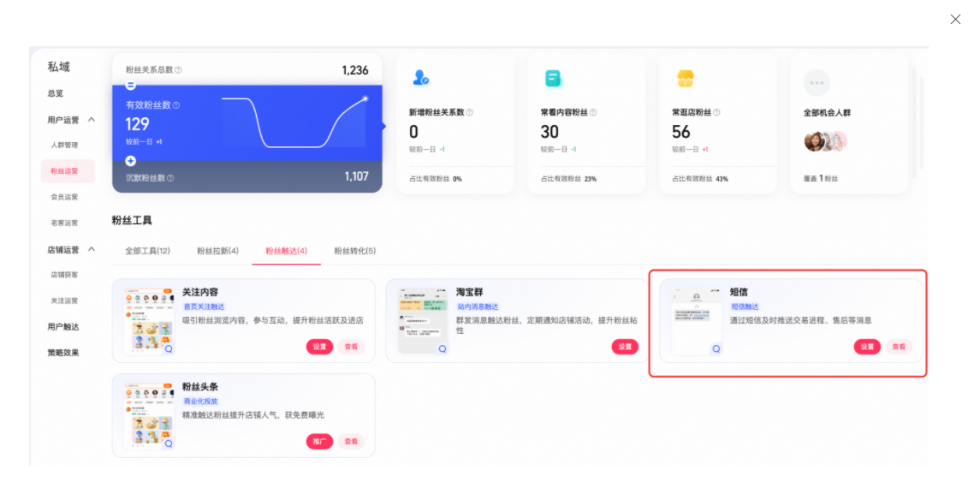Click the 站内消息触达 tag

click(478, 306)
